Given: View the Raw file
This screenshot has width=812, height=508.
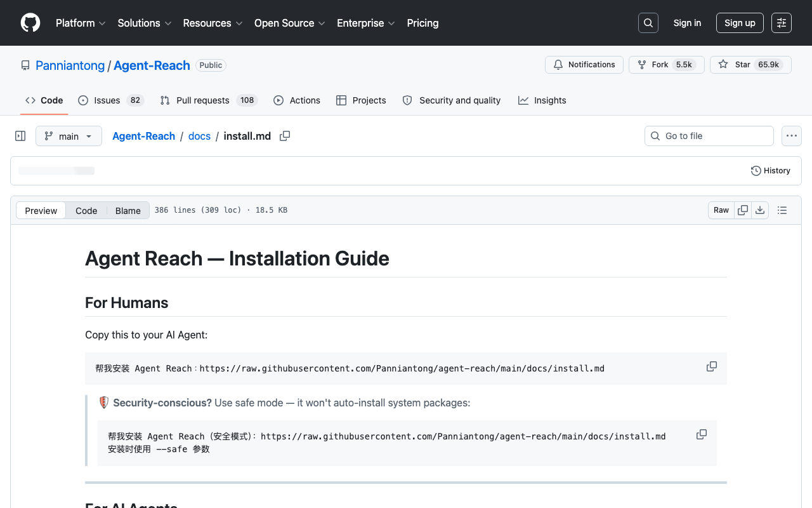Looking at the screenshot, I should point(721,210).
